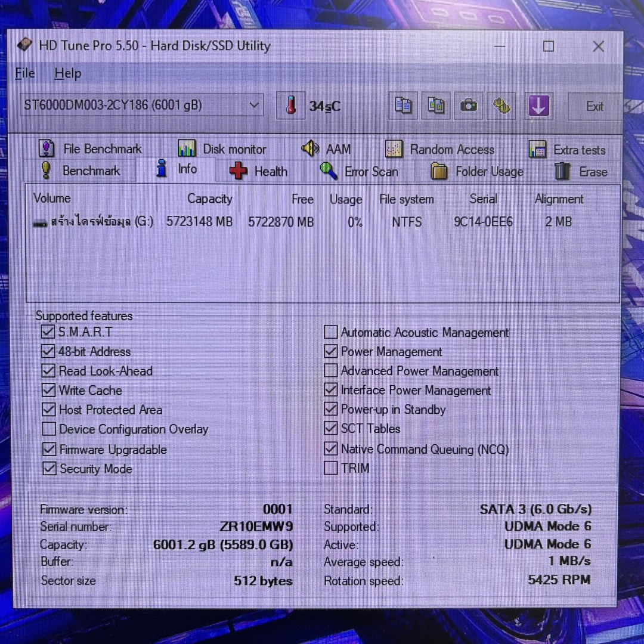Open the options wrench icon
Image resolution: width=644 pixels, height=644 pixels.
(501, 106)
